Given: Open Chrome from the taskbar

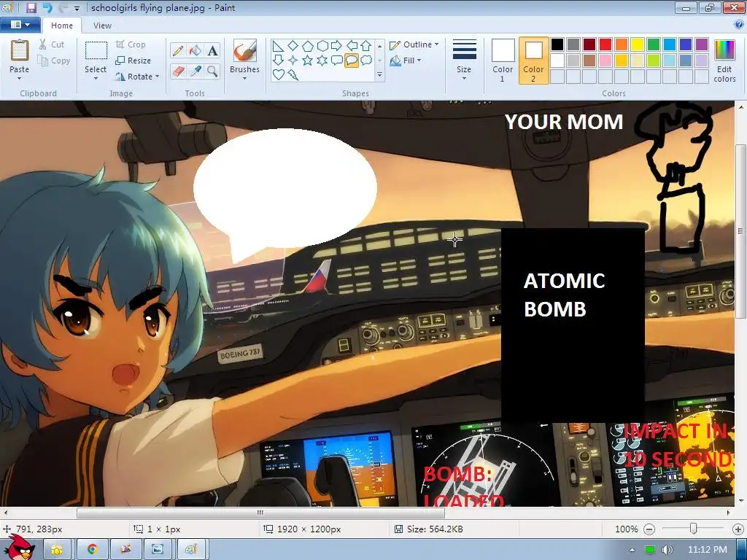Looking at the screenshot, I should pyautogui.click(x=93, y=550).
